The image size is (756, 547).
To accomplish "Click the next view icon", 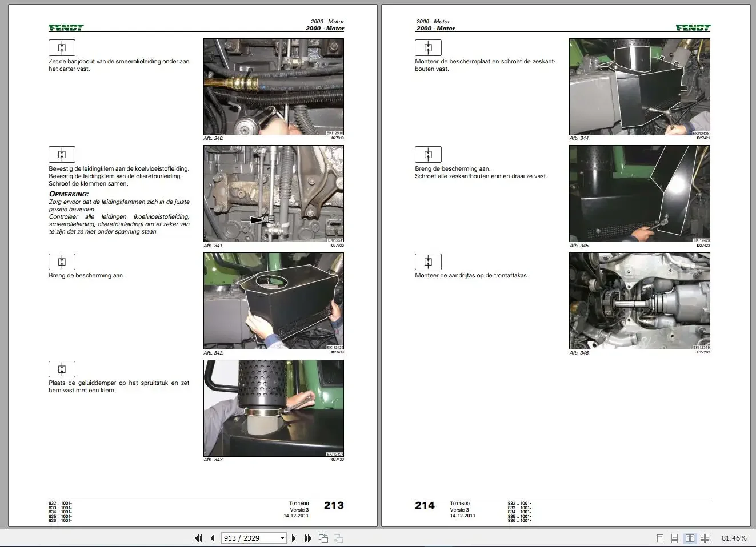I will [338, 538].
